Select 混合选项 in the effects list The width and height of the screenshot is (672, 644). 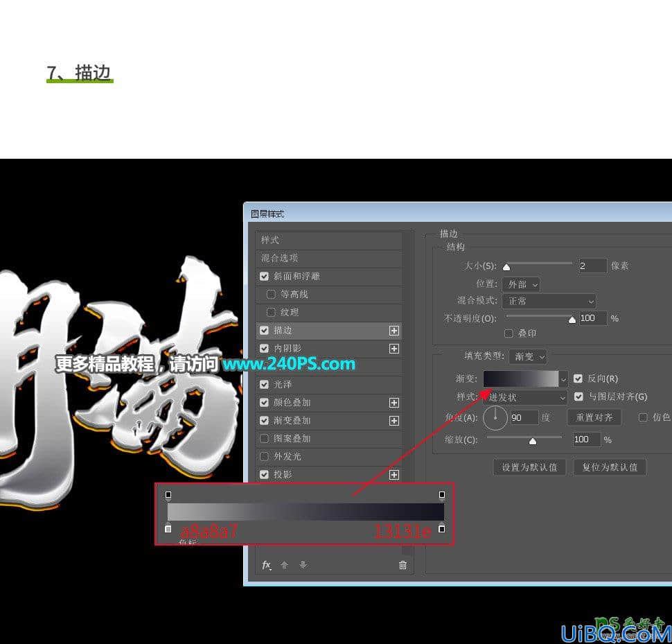[x=328, y=258]
